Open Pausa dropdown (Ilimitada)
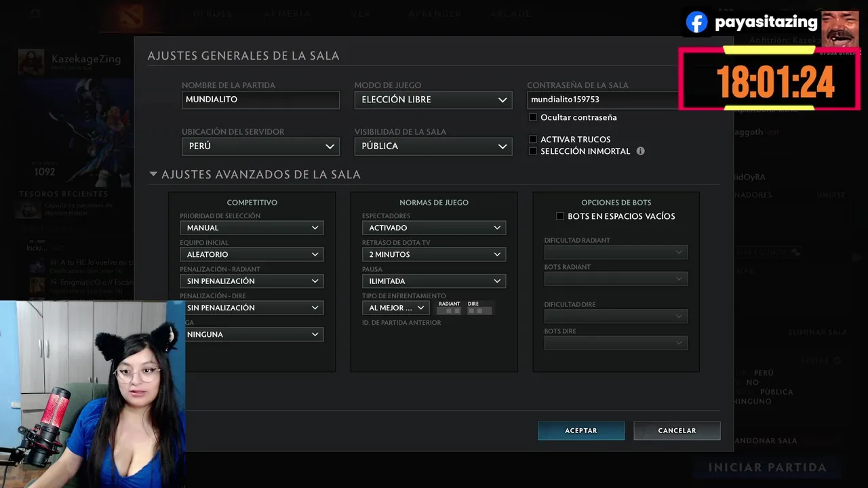 [434, 281]
